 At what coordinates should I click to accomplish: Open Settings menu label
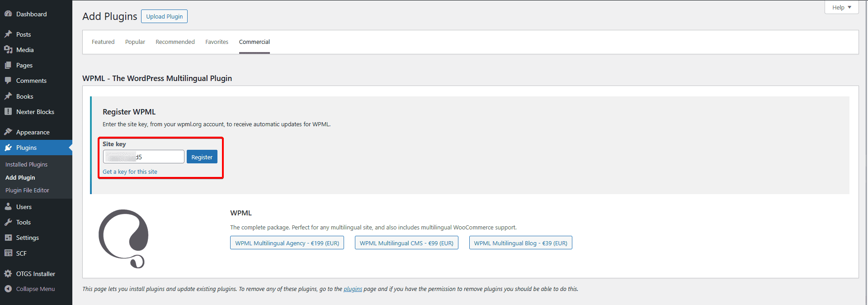pos(28,238)
